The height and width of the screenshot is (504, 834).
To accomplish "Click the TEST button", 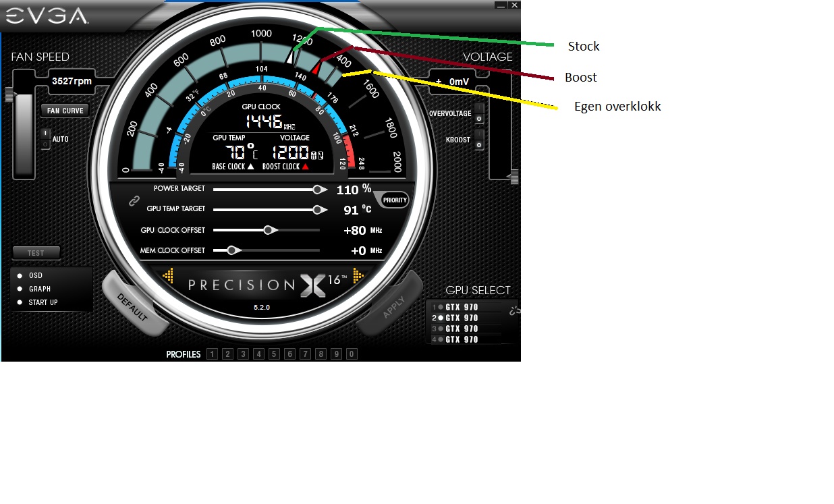I will click(36, 253).
